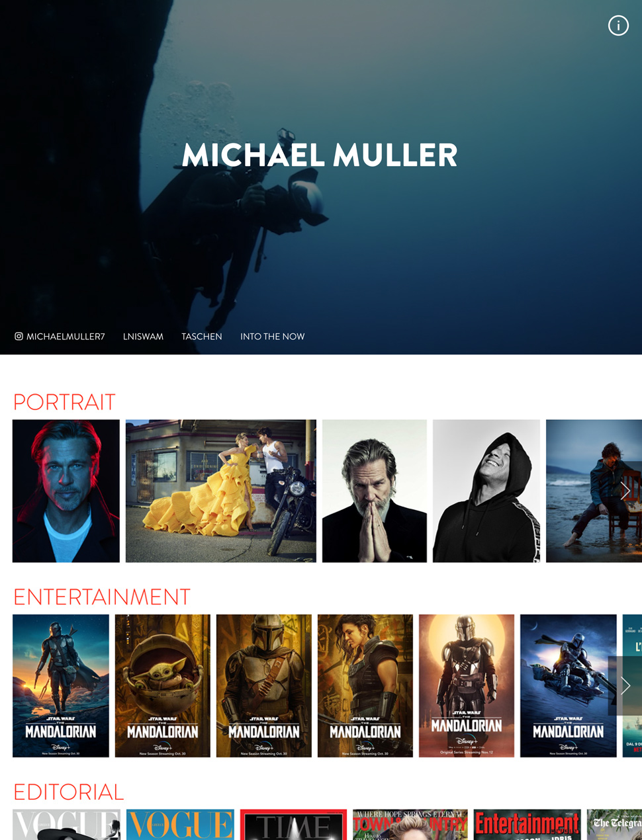Select the laughing man in hoodie portrait
This screenshot has width=642, height=840.
pos(486,491)
